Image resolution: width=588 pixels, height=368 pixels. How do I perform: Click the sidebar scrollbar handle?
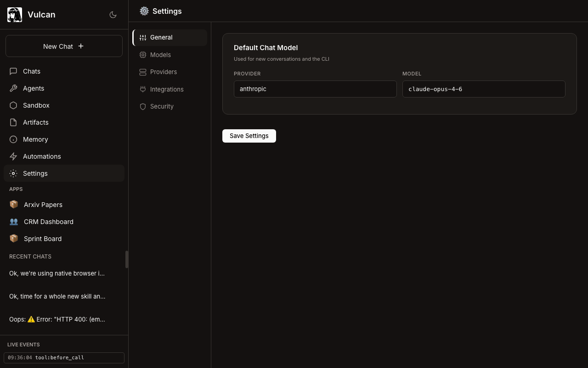[x=127, y=259]
